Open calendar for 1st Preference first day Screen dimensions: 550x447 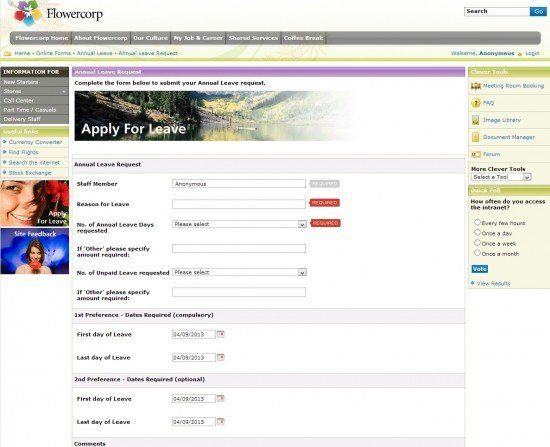tap(221, 334)
